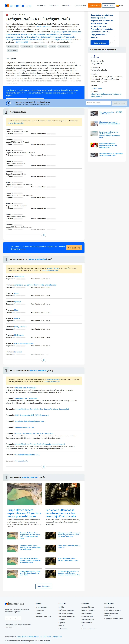
Task: Click Centro de ayuda in footer
Action: click(x=45, y=641)
